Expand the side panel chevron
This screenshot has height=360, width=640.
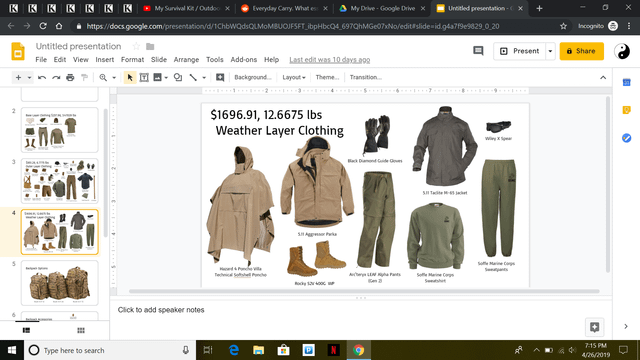[626, 326]
